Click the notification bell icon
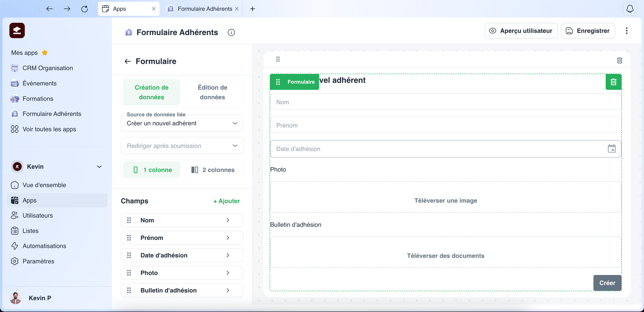644x312 pixels. (630, 9)
